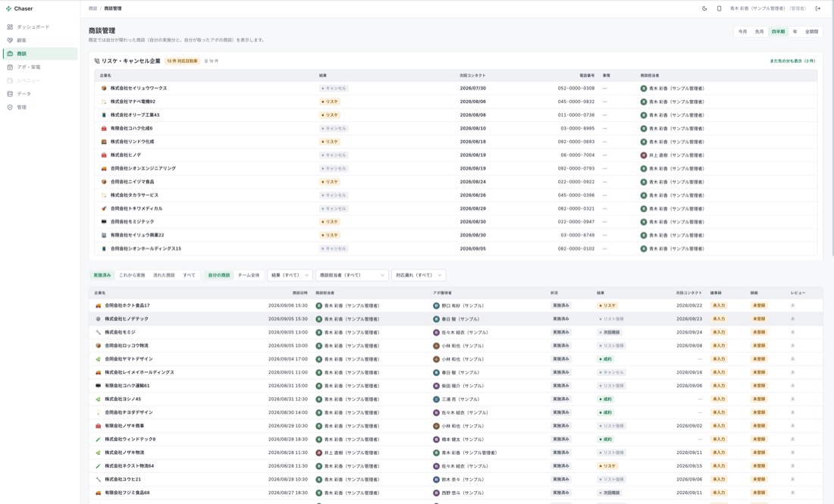Select the 流れた商談 tab

[x=164, y=275]
